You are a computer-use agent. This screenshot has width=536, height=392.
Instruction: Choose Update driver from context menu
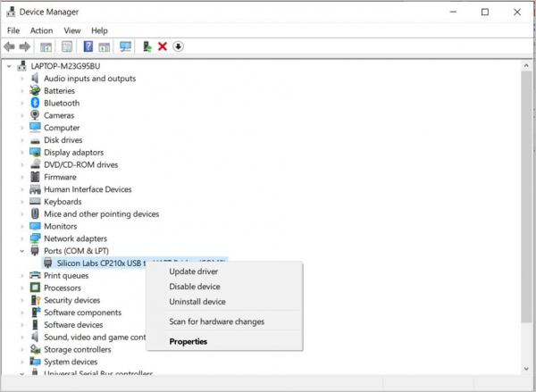click(x=224, y=271)
